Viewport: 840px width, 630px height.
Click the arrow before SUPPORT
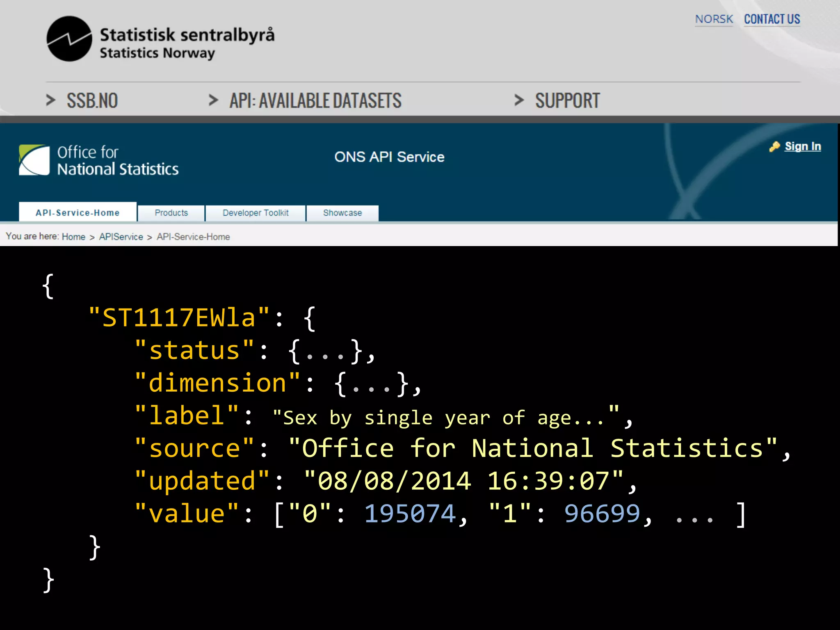coord(519,100)
